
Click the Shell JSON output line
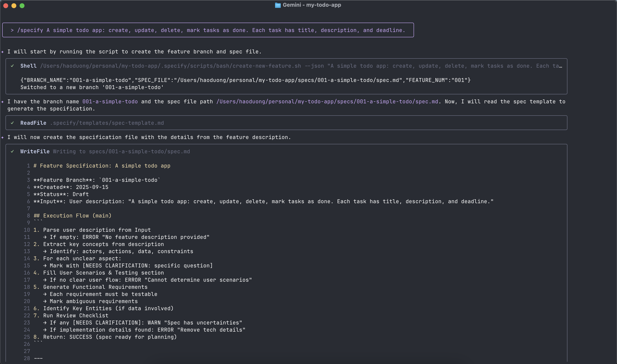[245, 80]
